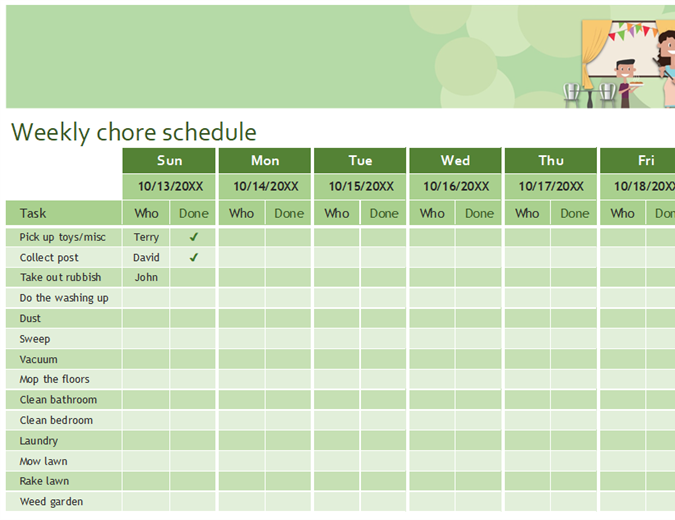
Task: Click the 10/13/20XX date cell
Action: [169, 186]
